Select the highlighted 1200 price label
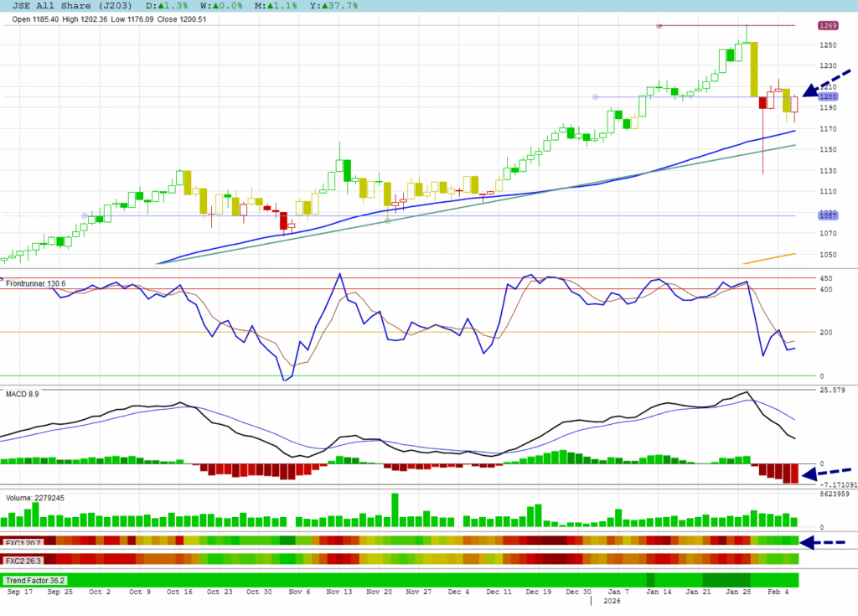 828,97
